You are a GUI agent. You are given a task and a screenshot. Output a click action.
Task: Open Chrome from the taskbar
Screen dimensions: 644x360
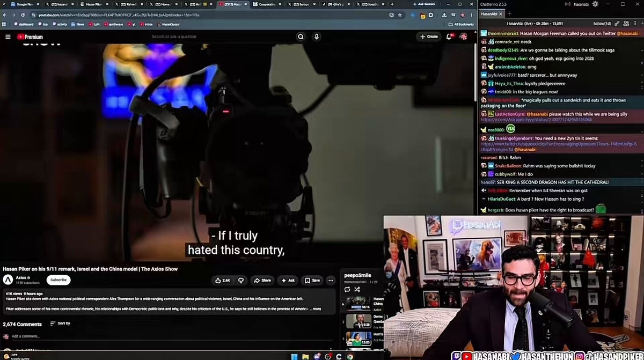point(350,356)
